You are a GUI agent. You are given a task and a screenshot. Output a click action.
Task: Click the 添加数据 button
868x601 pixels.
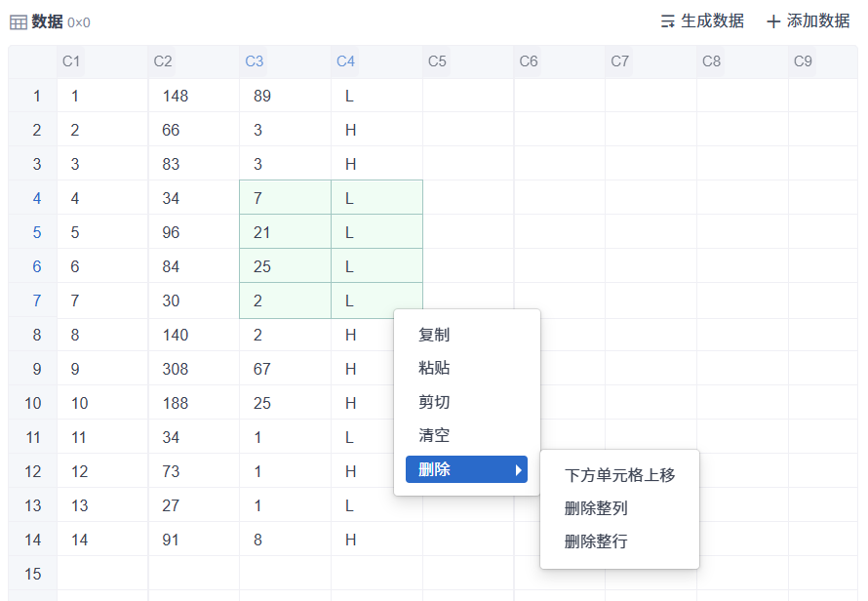click(x=809, y=21)
